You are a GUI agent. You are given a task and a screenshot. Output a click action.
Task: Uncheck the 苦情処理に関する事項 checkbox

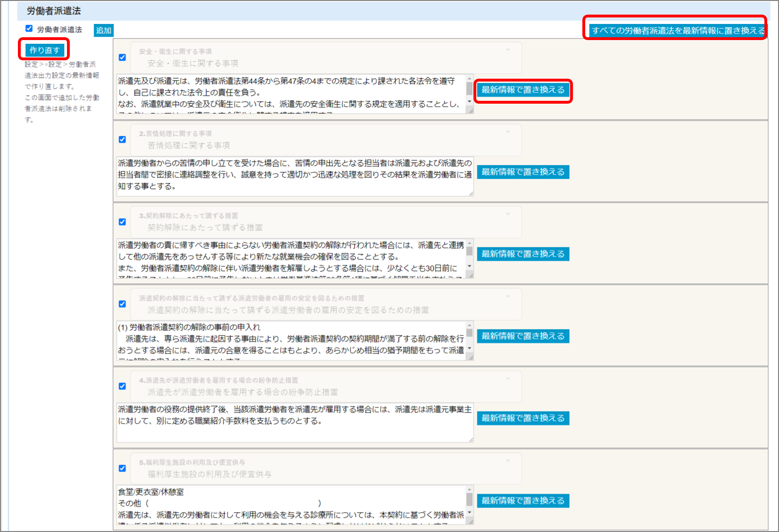[123, 139]
